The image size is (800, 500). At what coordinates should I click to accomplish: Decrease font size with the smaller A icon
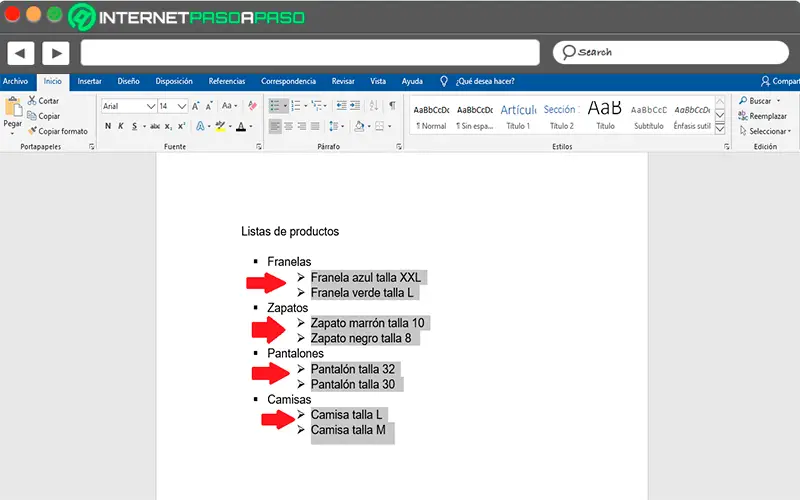209,106
